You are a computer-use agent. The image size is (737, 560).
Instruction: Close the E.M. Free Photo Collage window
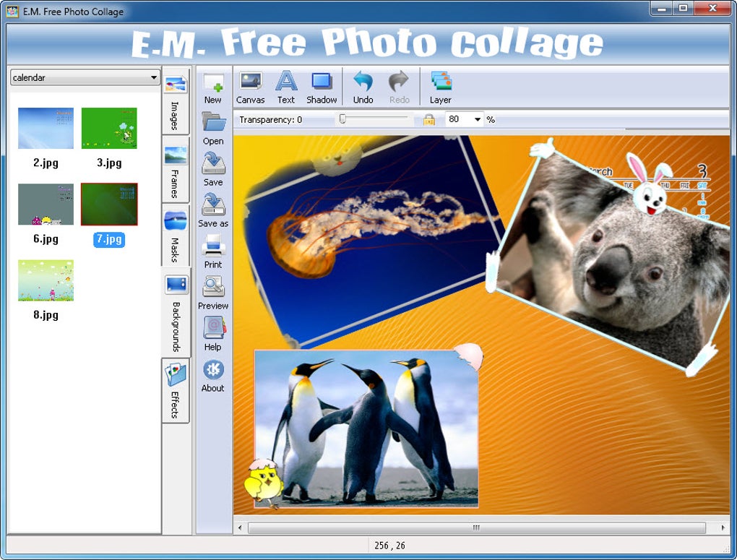(712, 9)
